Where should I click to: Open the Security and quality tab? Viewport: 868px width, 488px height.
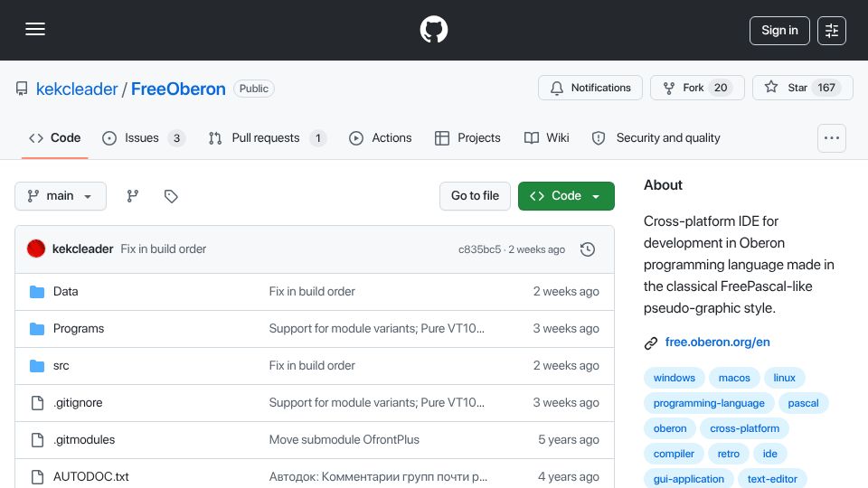[656, 137]
